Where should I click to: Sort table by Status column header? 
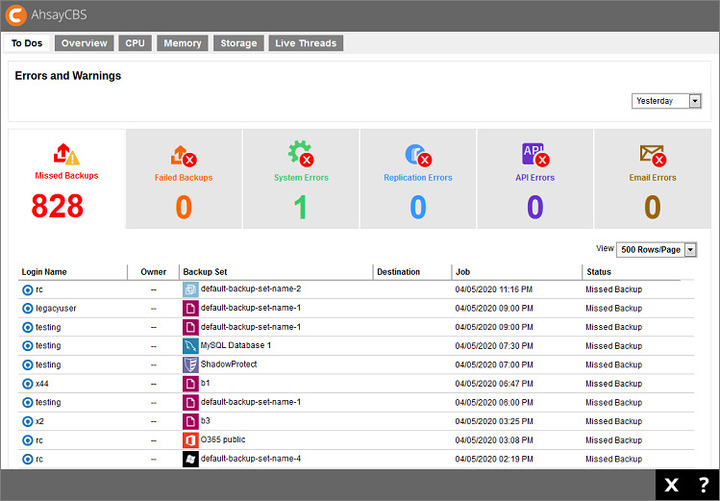coord(598,272)
